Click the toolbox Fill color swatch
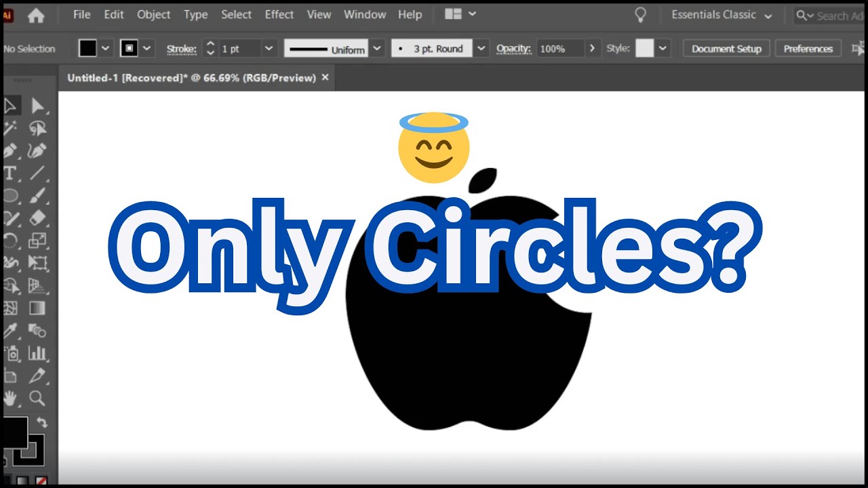 click(x=14, y=431)
